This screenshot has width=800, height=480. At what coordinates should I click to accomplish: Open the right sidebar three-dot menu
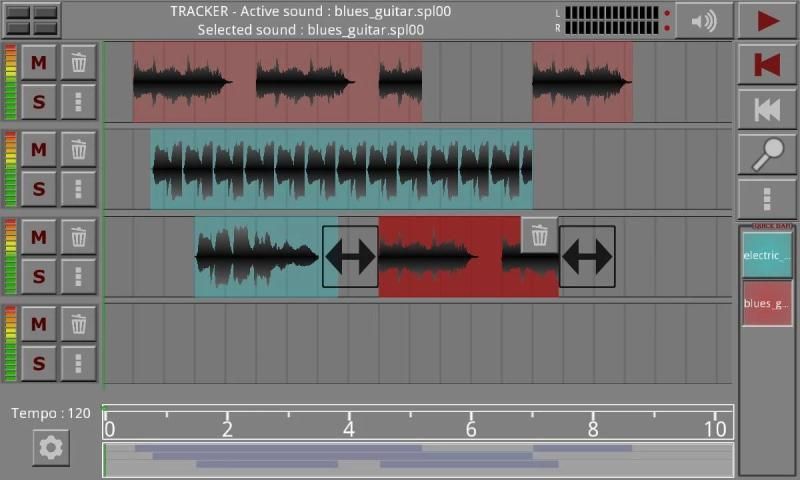[767, 198]
